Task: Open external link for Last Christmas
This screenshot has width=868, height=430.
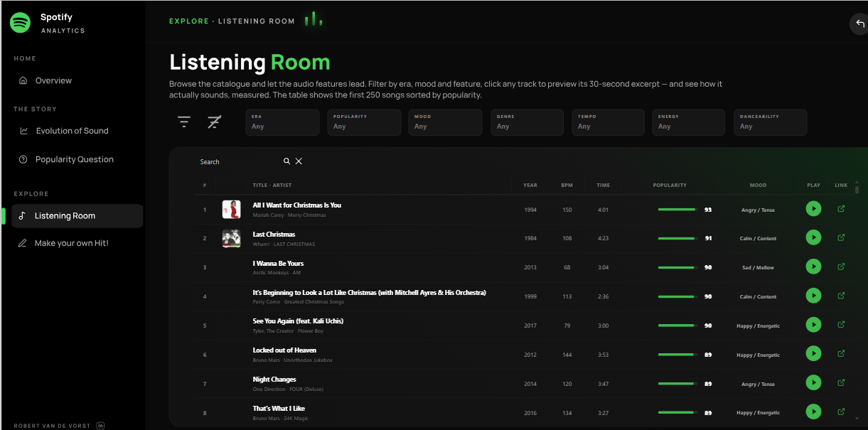Action: [841, 237]
